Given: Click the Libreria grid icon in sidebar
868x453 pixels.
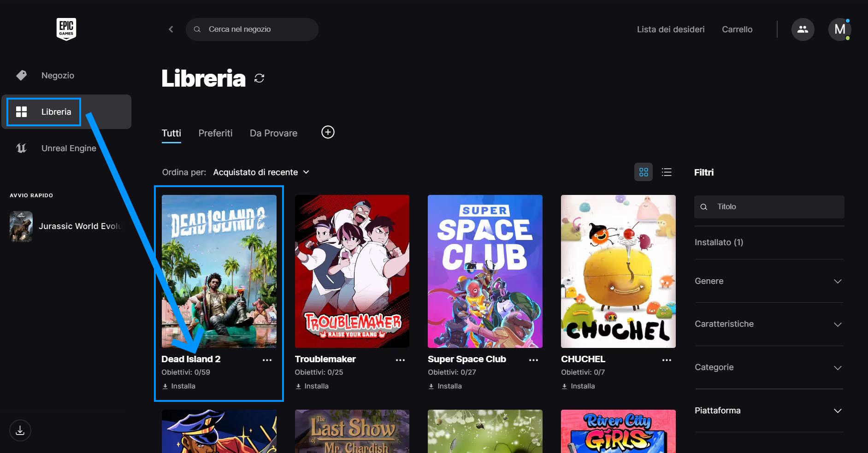Looking at the screenshot, I should click(21, 112).
